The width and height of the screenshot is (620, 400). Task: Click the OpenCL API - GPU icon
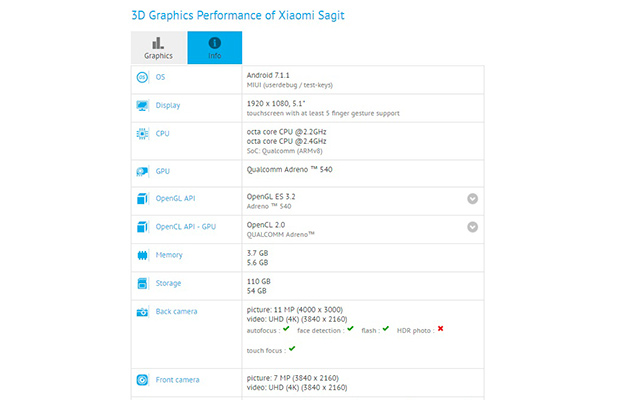click(141, 227)
